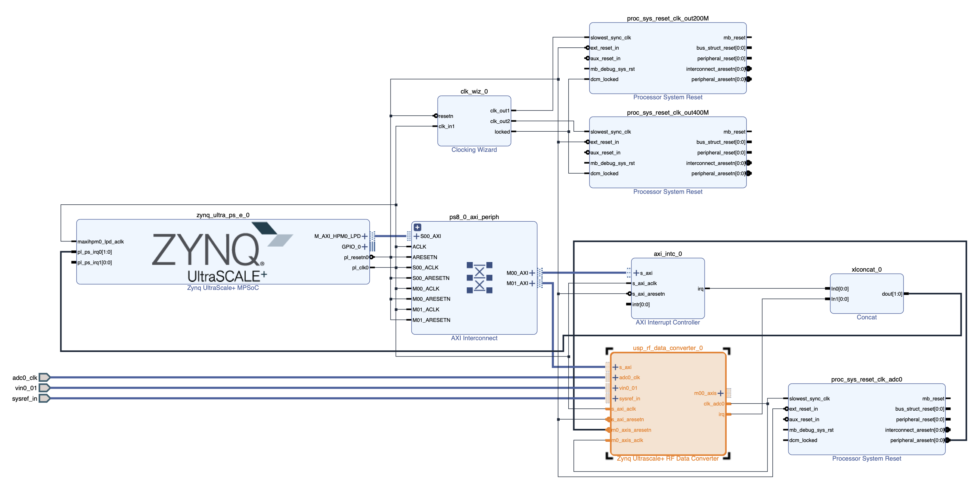Expand s_axi interface on RF Data Converter
This screenshot has height=492, width=980.
[615, 367]
